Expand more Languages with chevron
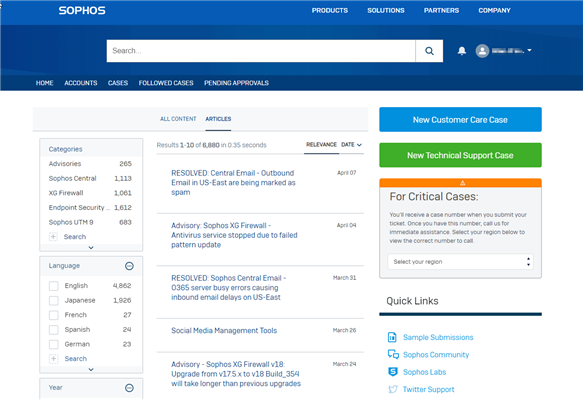The width and height of the screenshot is (583, 400). coord(91,370)
